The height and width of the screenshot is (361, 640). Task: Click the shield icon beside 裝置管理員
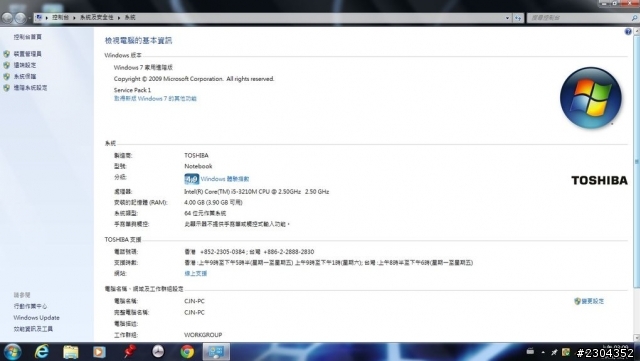tap(7, 54)
